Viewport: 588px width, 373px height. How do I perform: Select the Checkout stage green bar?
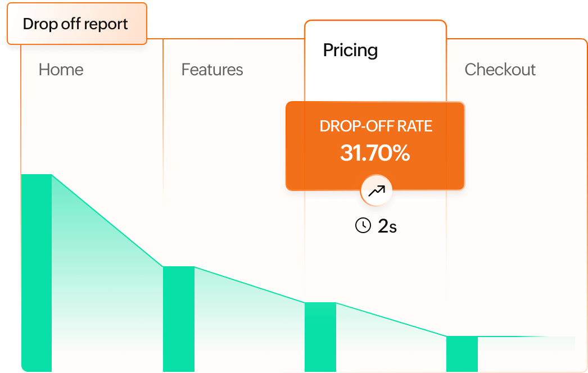(x=462, y=353)
